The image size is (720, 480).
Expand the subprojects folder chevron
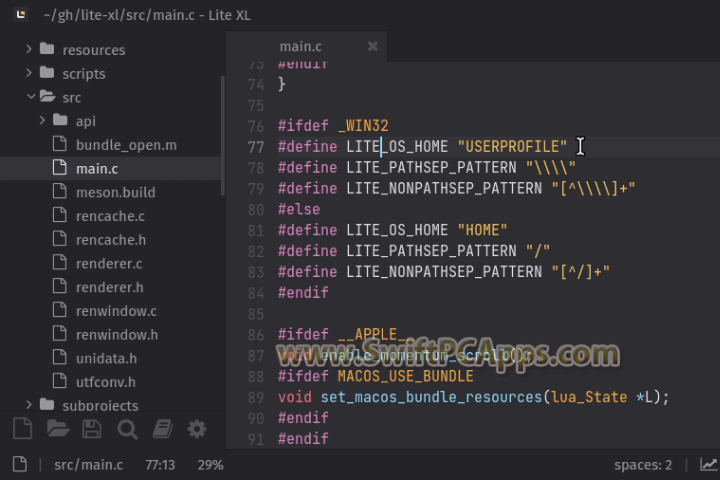coord(29,405)
